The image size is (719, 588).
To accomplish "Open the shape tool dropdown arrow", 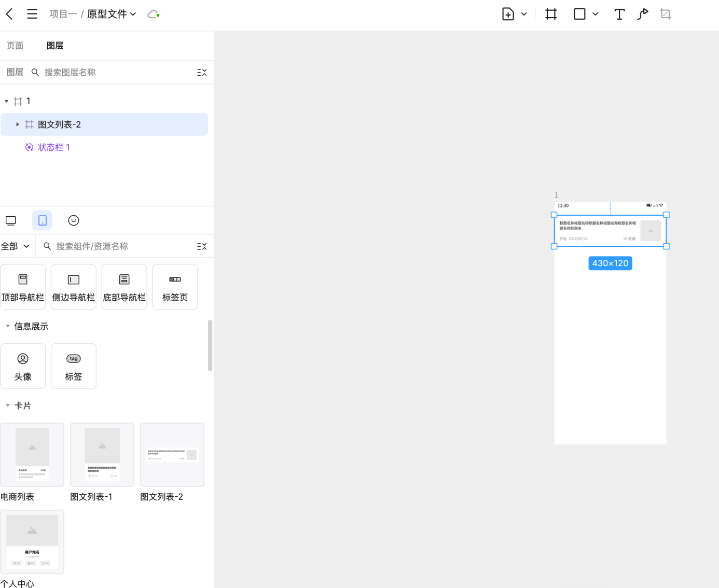I will [596, 14].
